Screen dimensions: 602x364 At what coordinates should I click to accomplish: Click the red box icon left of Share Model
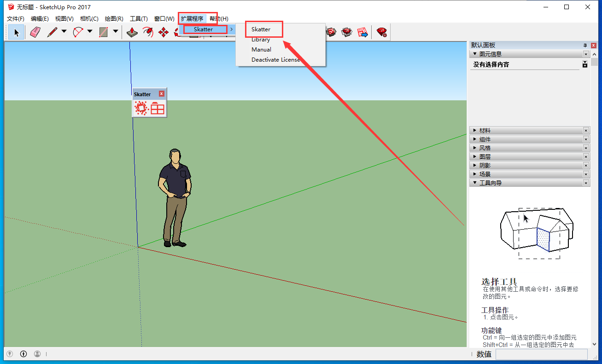tap(347, 32)
